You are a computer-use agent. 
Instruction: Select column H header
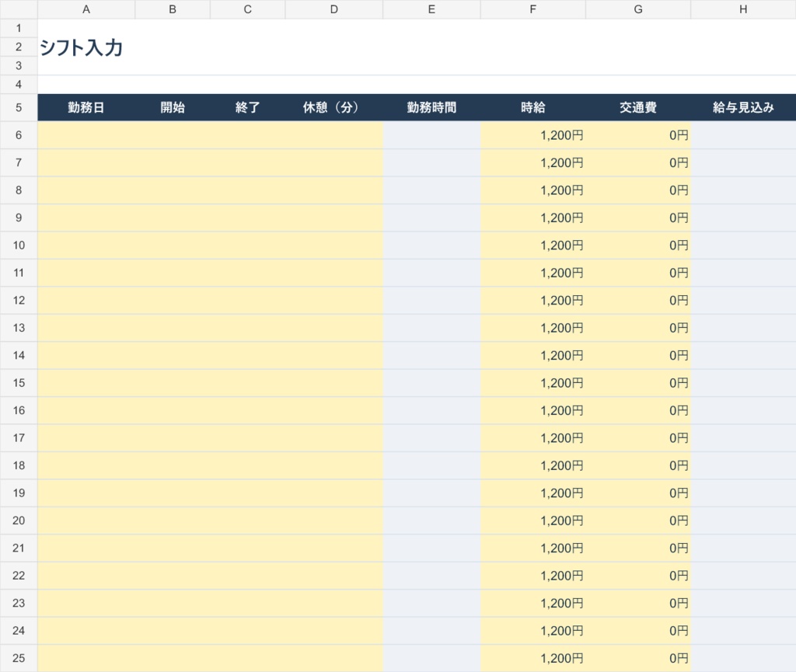coord(743,9)
